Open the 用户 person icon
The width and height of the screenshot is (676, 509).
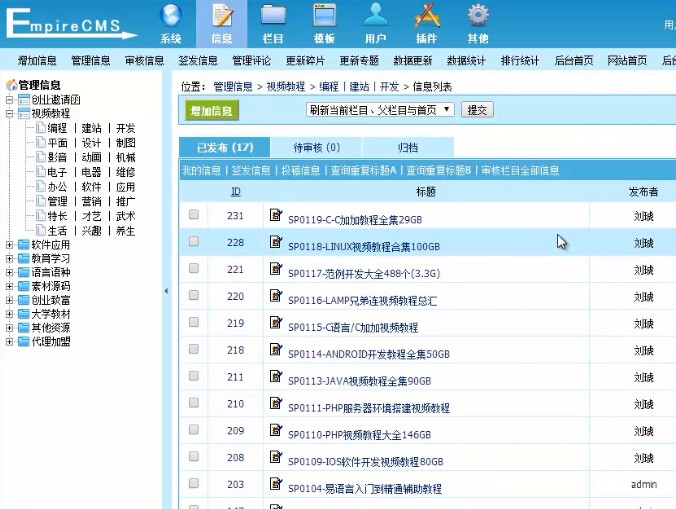pos(376,16)
